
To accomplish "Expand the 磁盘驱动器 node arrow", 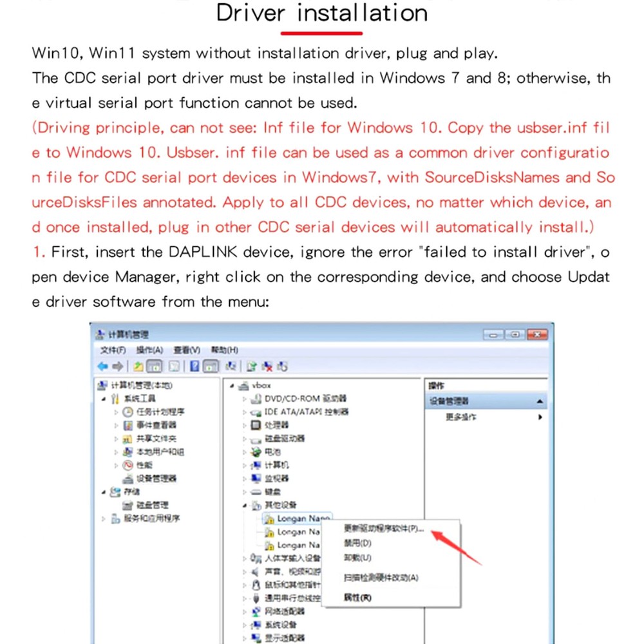I will coord(244,439).
